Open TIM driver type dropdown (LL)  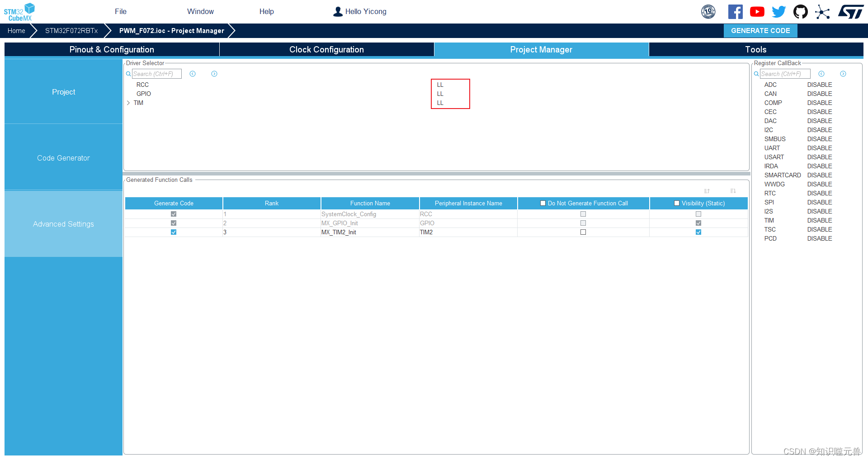pos(440,103)
